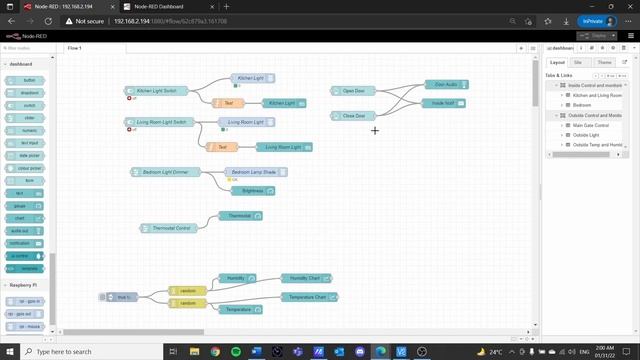Viewport: 640px width, 360px height.
Task: Select the template palette node
Action: click(x=25, y=269)
